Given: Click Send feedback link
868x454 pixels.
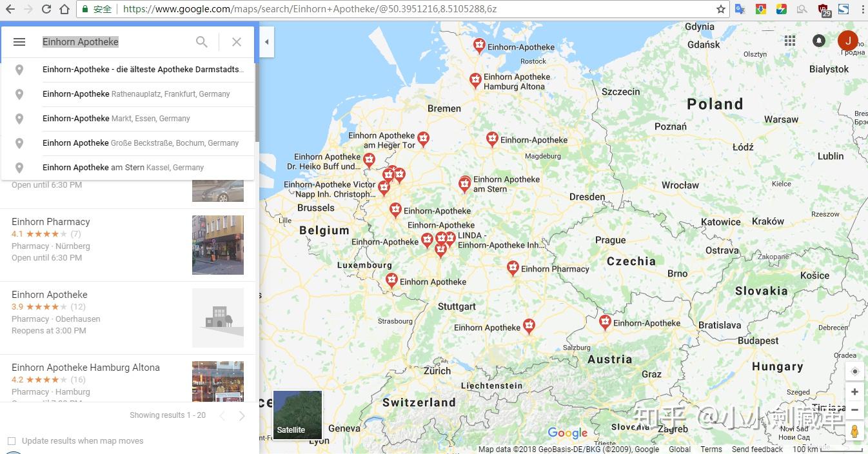Looking at the screenshot, I should [757, 449].
